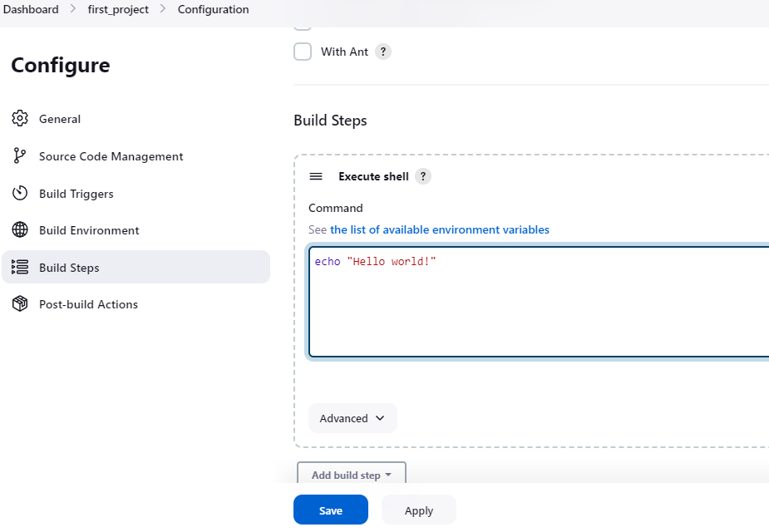Click the Source Code Management branch icon
The width and height of the screenshot is (769, 532).
[x=20, y=156]
